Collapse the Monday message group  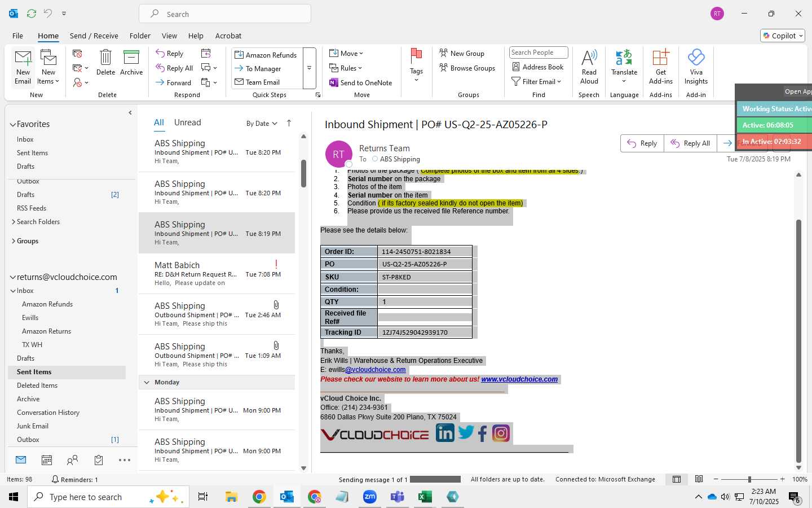(x=147, y=382)
